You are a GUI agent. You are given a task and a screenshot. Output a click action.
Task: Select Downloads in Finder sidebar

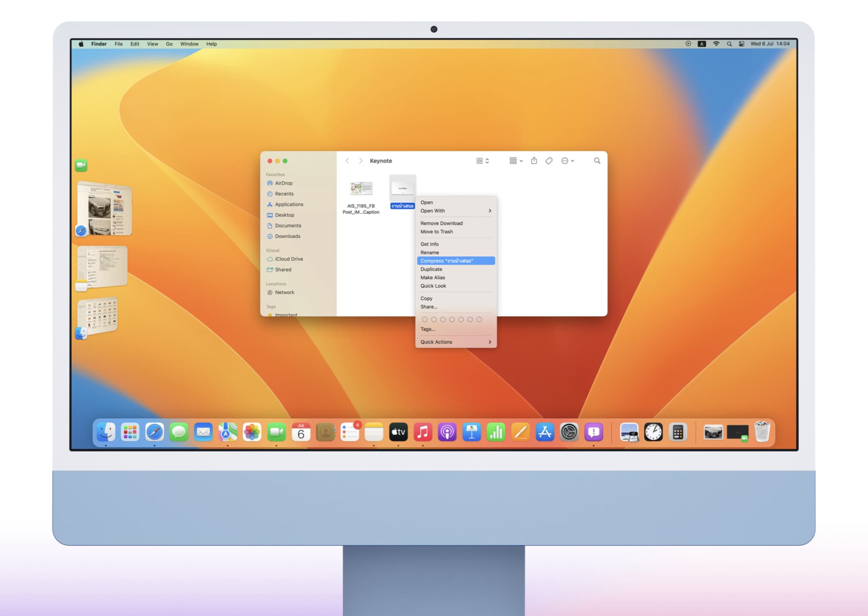coord(287,236)
